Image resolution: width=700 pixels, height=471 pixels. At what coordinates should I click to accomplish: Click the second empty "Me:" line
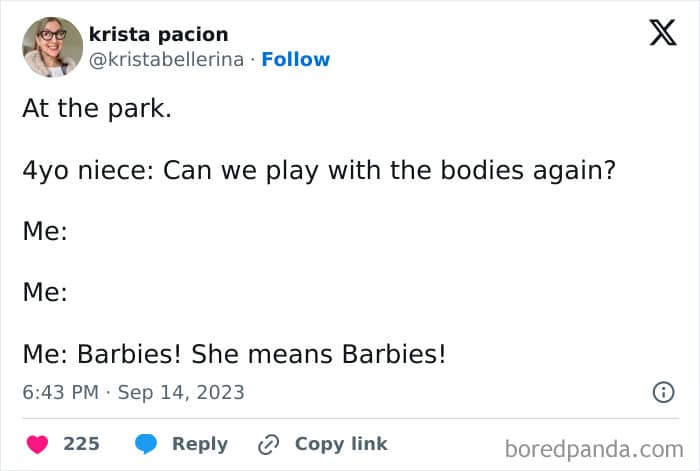45,293
